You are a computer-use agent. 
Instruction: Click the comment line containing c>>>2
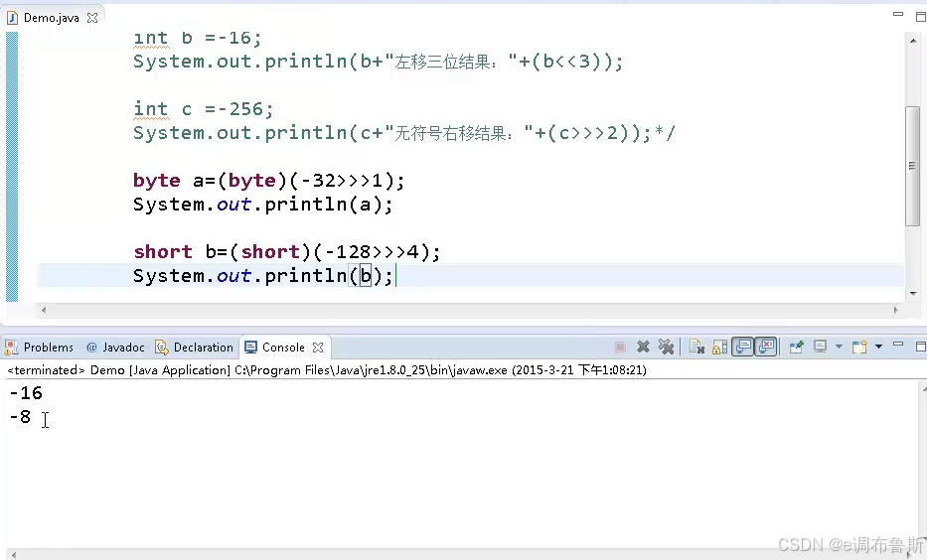403,133
